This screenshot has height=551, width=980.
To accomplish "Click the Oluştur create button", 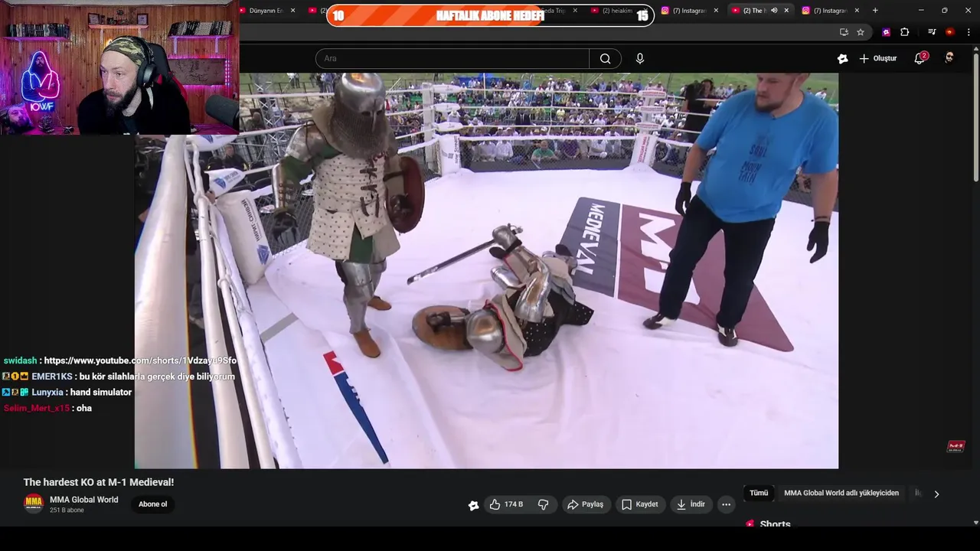I will [877, 58].
